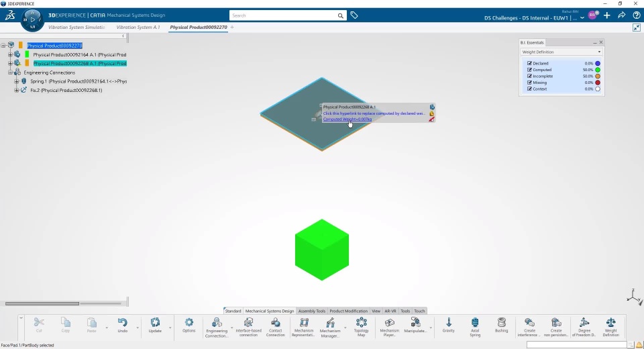Minimize the B.I. Essentials panel

click(594, 42)
